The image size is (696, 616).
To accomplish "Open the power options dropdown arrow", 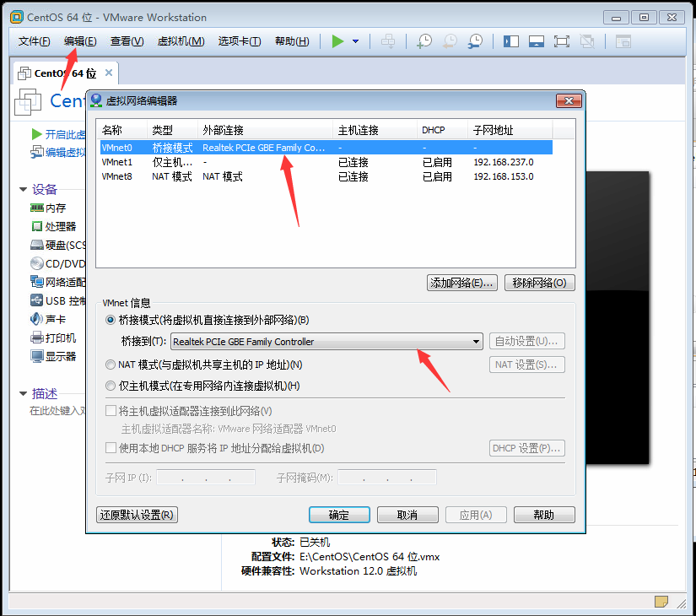I will [x=355, y=41].
